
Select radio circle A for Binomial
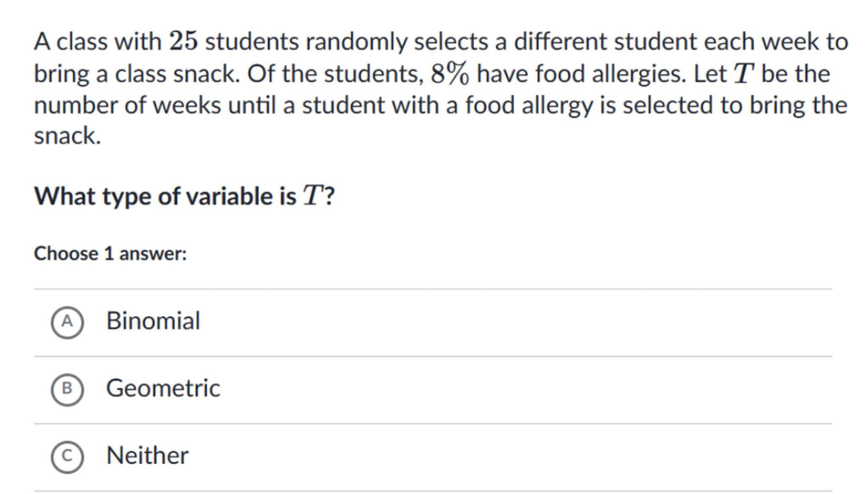(67, 322)
